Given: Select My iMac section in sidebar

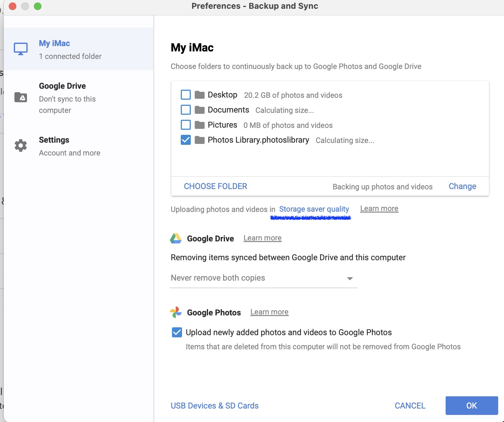Looking at the screenshot, I should (78, 49).
